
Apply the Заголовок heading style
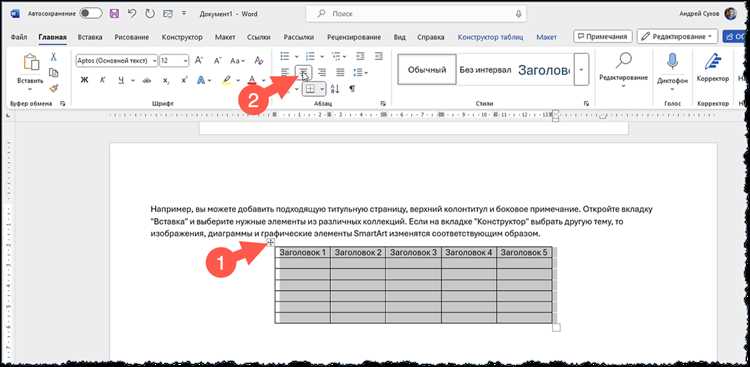coord(544,69)
